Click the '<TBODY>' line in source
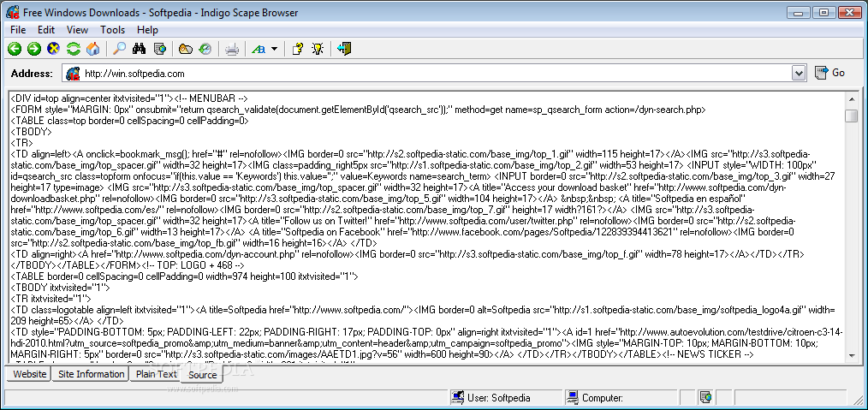Viewport: 868px width, 410px height. [x=32, y=132]
